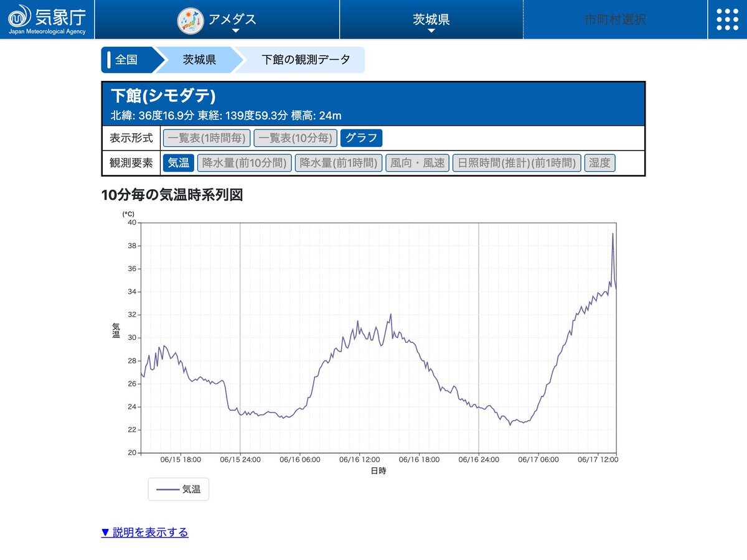The width and height of the screenshot is (747, 560).
Task: Switch to 一覧表(10分毎) view
Action: click(296, 138)
